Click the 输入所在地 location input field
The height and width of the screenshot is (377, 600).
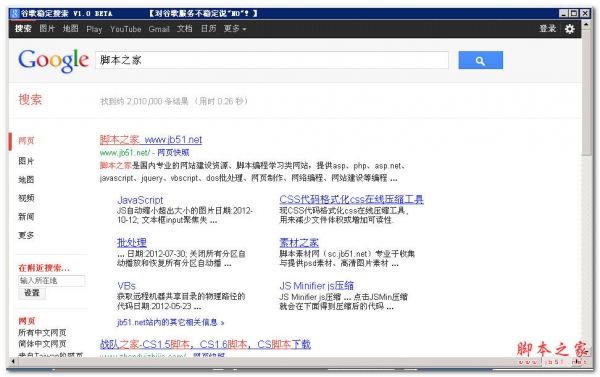coord(51,281)
